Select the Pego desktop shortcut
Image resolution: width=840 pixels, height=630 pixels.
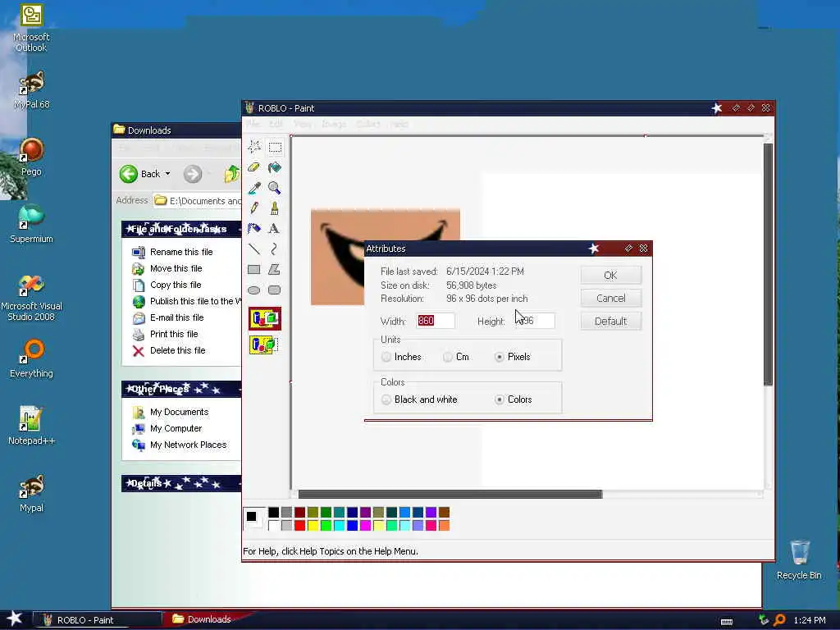point(31,157)
